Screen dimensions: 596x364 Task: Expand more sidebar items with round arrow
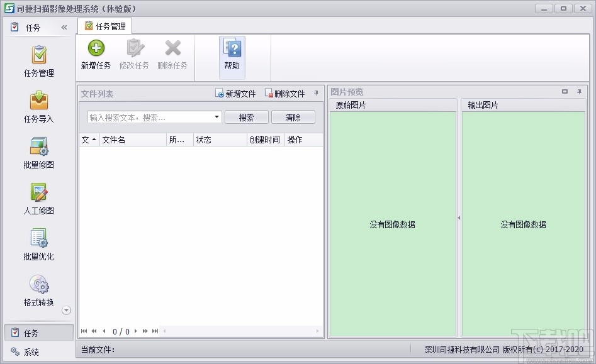[66, 311]
